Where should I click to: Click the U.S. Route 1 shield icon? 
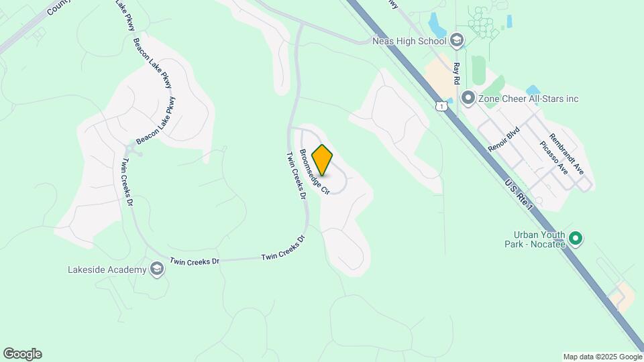[441, 107]
